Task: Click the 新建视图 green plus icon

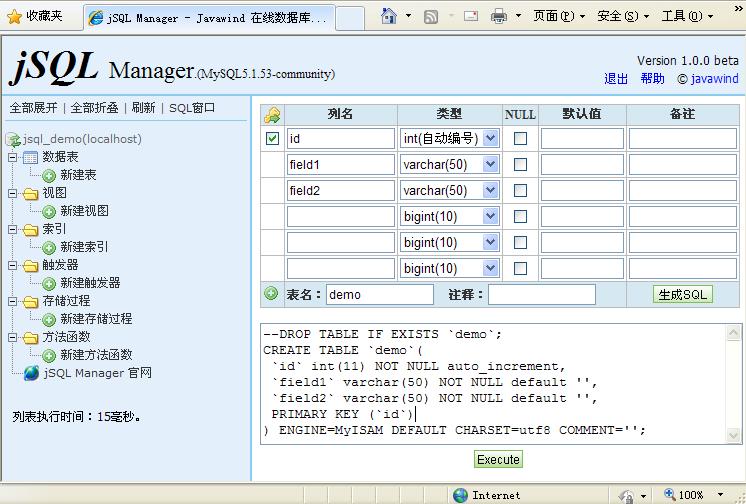Action: click(49, 211)
